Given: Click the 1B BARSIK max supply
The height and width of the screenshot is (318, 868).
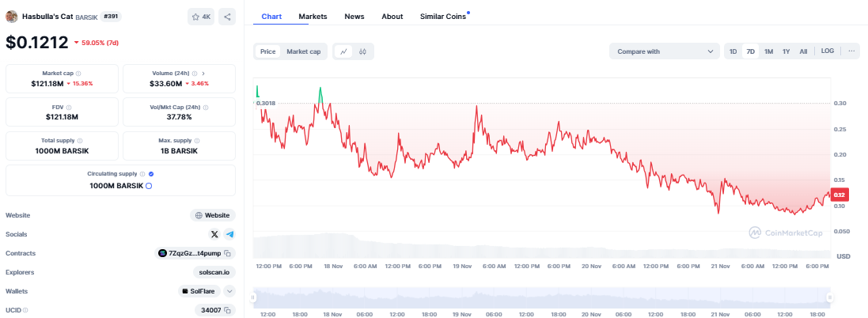Looking at the screenshot, I should pos(179,151).
